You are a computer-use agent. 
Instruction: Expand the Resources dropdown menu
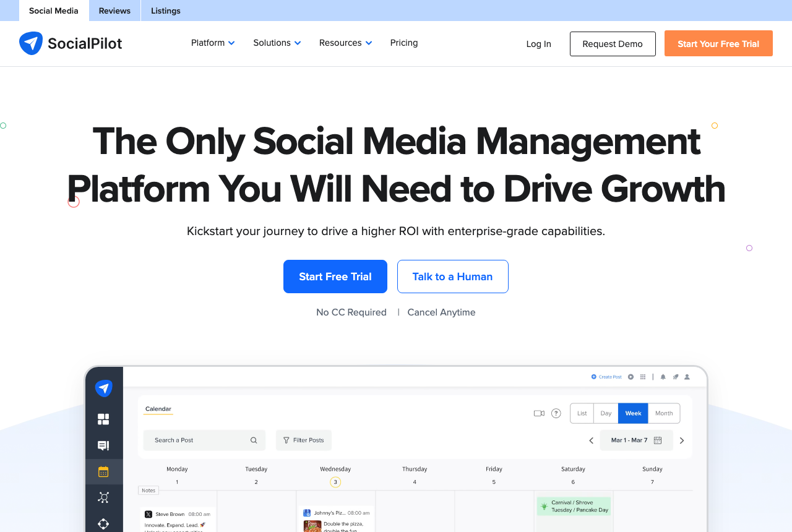click(346, 43)
